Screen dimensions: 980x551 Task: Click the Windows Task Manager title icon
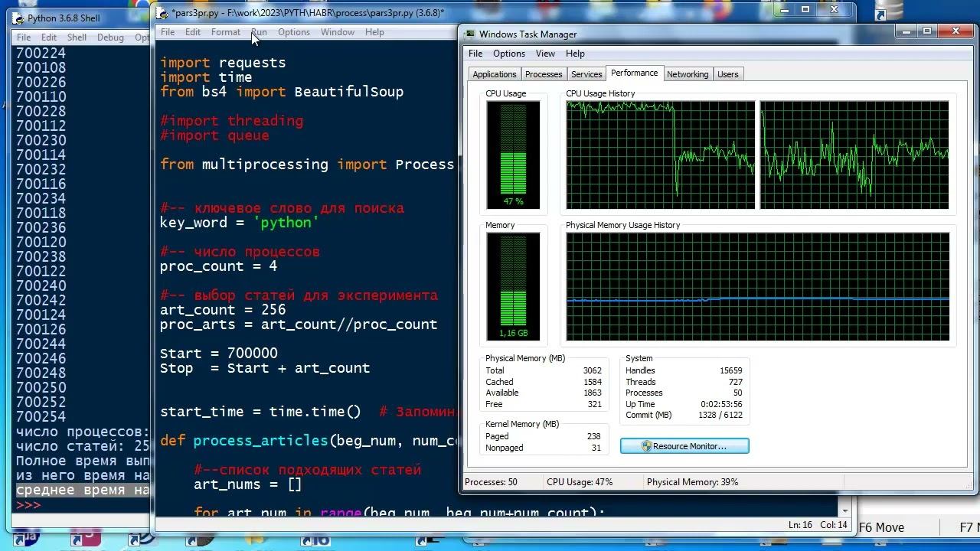(469, 34)
